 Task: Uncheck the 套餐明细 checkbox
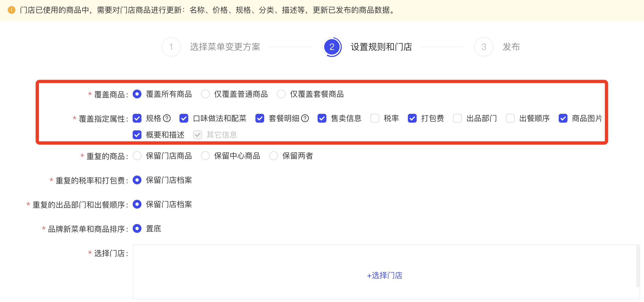260,118
